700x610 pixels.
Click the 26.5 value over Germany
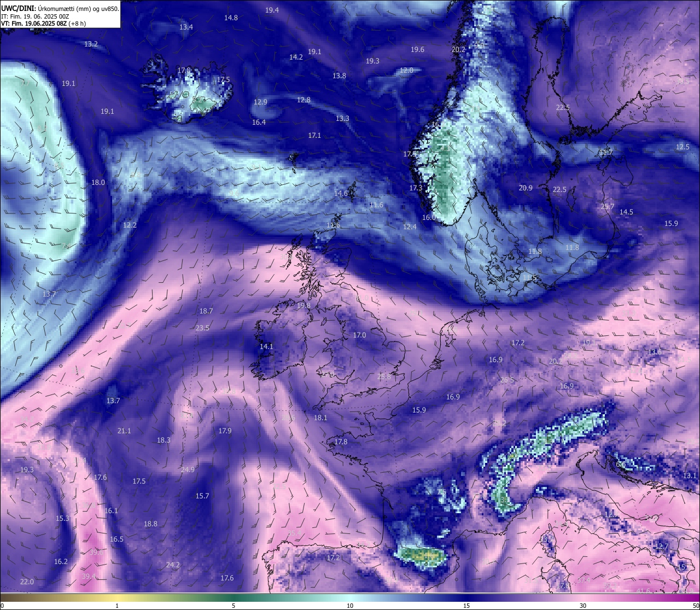pyautogui.click(x=507, y=380)
